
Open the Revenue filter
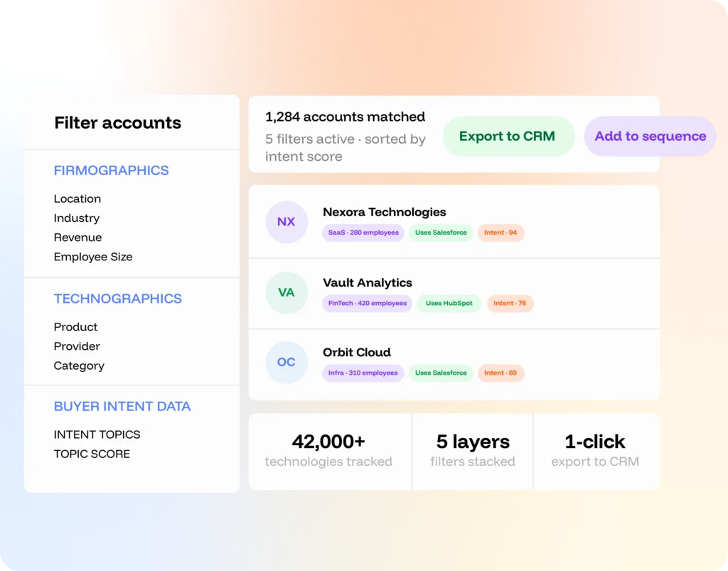pyautogui.click(x=77, y=238)
